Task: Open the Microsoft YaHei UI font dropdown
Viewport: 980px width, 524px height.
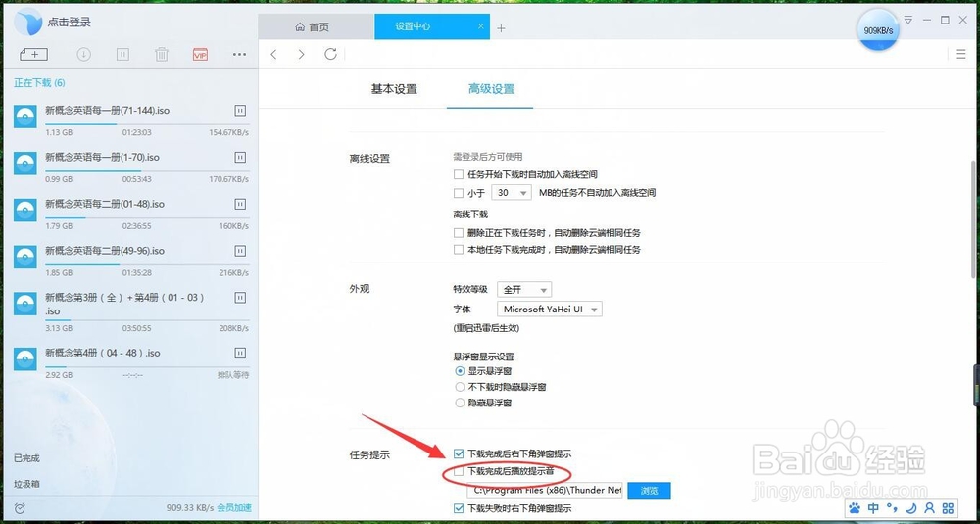Action: (x=550, y=310)
